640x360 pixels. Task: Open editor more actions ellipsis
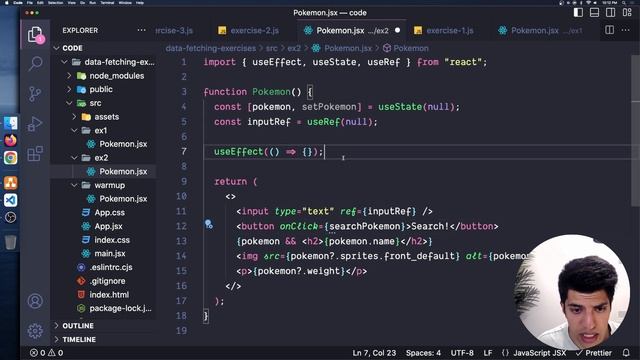(x=625, y=30)
